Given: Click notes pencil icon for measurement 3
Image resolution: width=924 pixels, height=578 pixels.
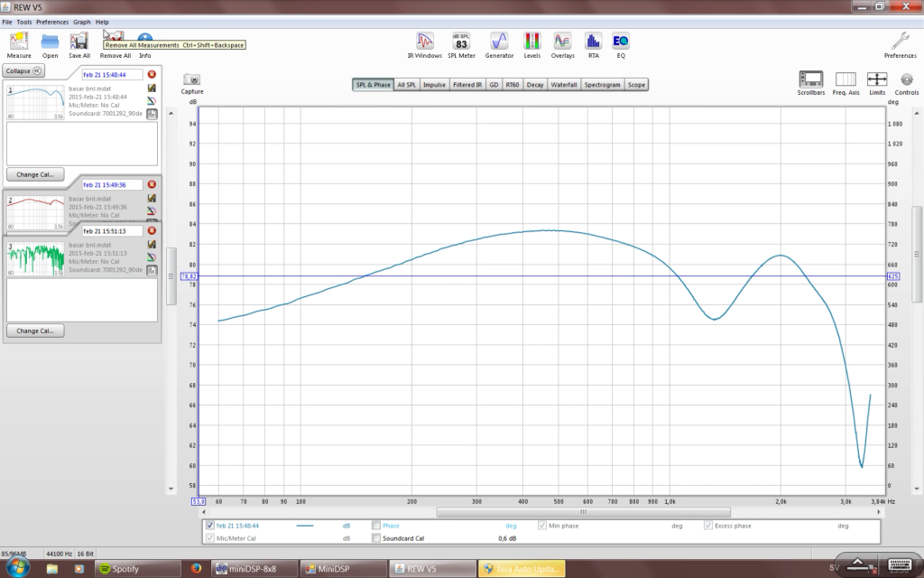Looking at the screenshot, I should click(152, 244).
